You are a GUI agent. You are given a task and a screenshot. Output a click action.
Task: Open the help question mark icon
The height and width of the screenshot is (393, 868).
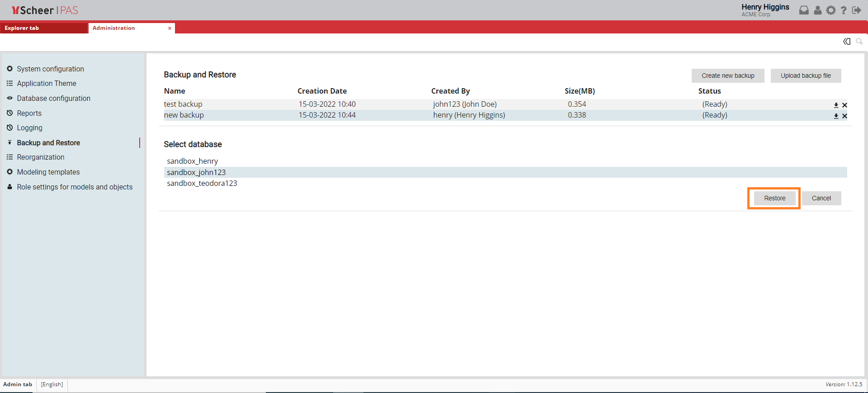tap(844, 10)
